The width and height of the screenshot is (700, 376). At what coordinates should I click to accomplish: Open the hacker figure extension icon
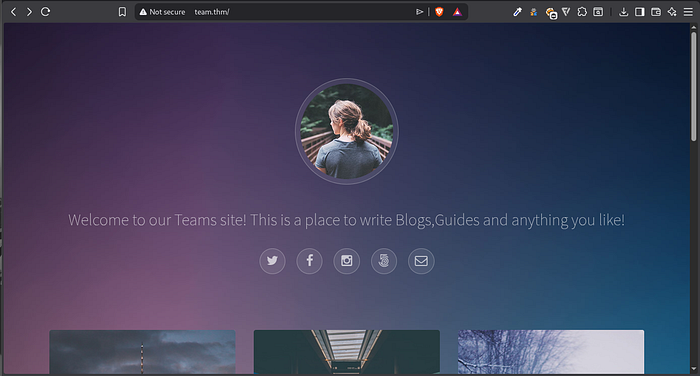pos(533,12)
